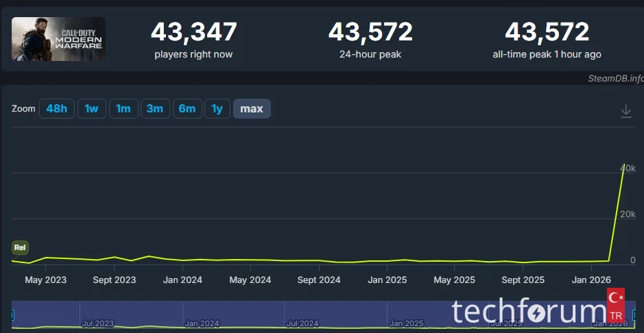Screen dimensions: 644x333
Task: Click the Call of Duty Modern Warfare thumbnail
Action: coord(58,39)
